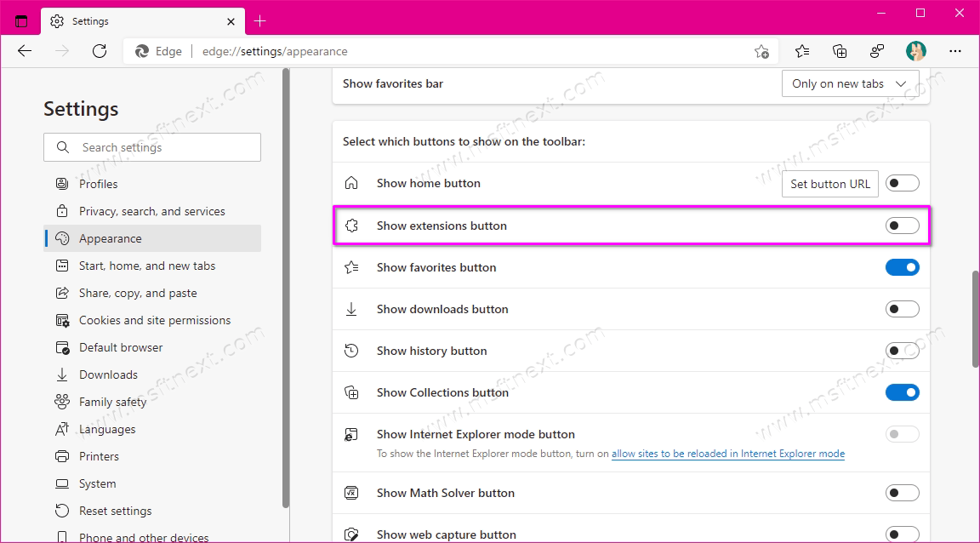Open the Collections toolbar icon
Screen dimensions: 980x543
[x=840, y=51]
